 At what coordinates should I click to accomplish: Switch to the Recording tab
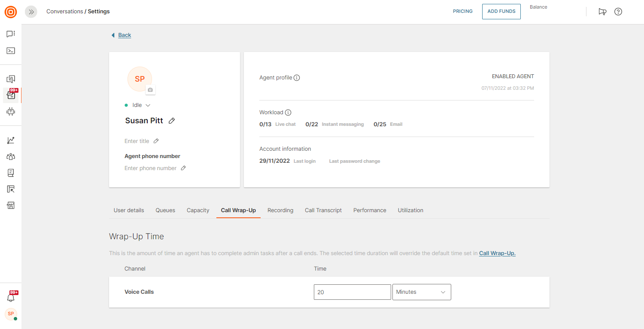tap(280, 210)
